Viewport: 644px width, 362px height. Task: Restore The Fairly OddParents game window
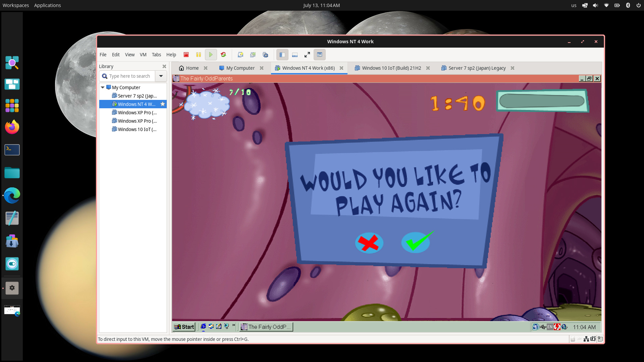[x=590, y=78]
